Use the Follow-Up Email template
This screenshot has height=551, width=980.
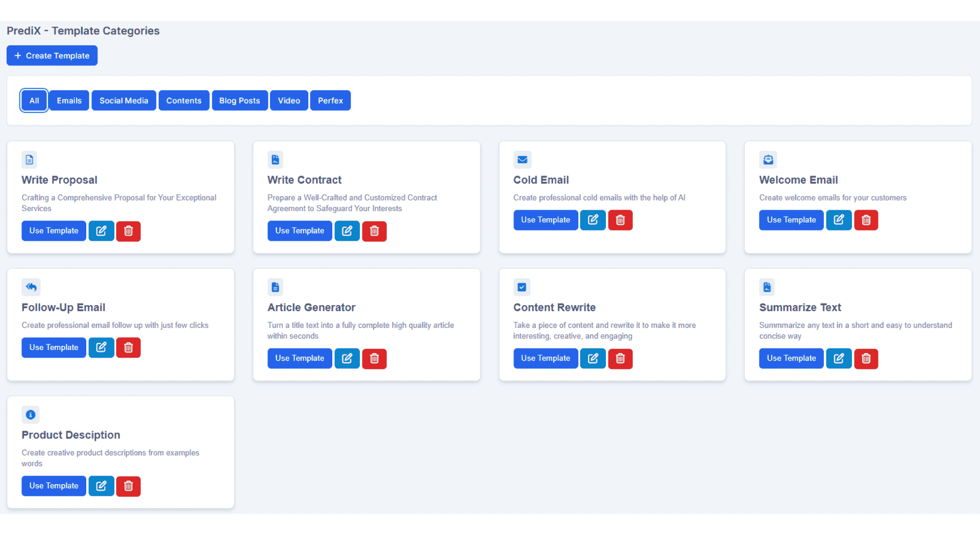(54, 347)
